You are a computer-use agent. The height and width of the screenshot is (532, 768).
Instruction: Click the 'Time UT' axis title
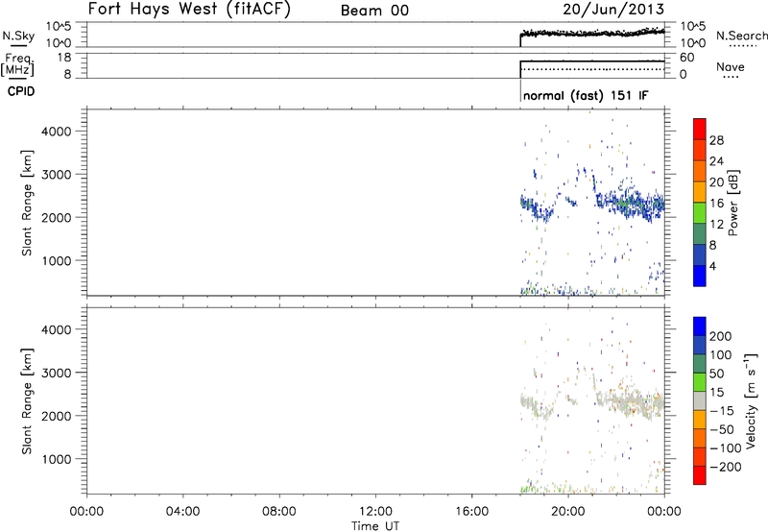point(375,526)
